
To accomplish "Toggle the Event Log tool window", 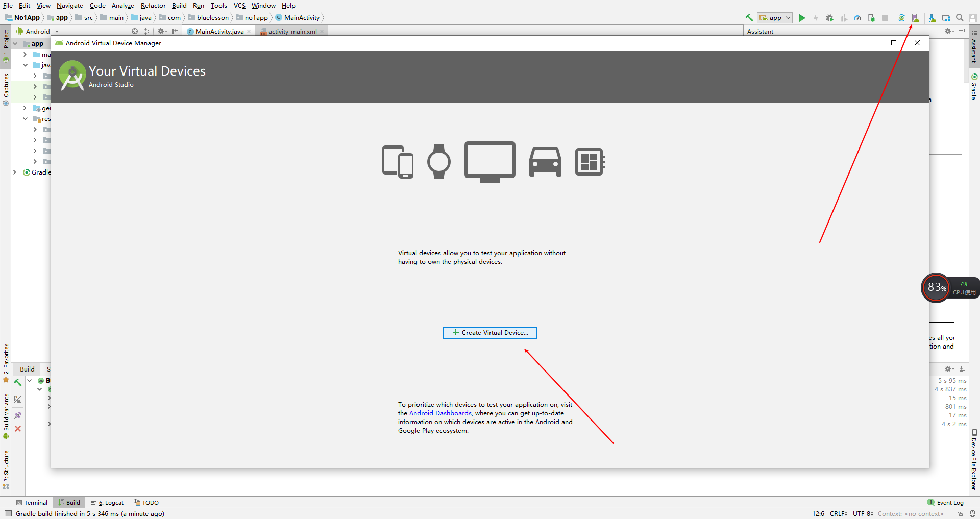I will (945, 503).
